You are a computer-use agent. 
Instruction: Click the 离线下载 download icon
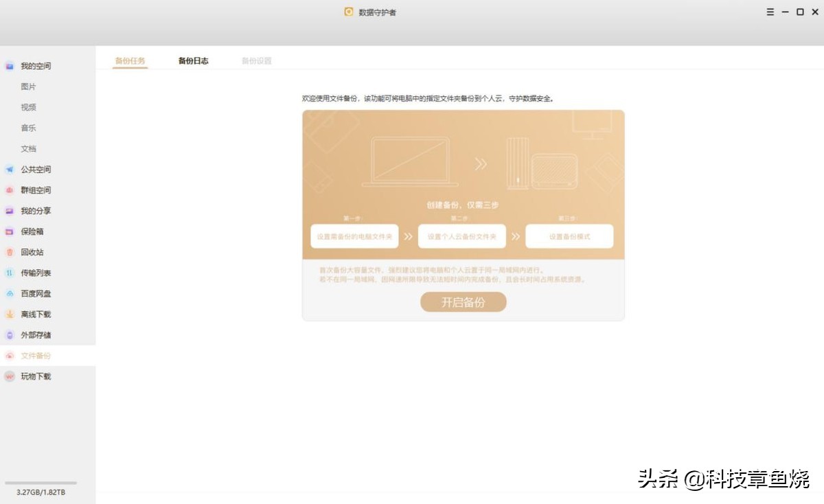[10, 314]
